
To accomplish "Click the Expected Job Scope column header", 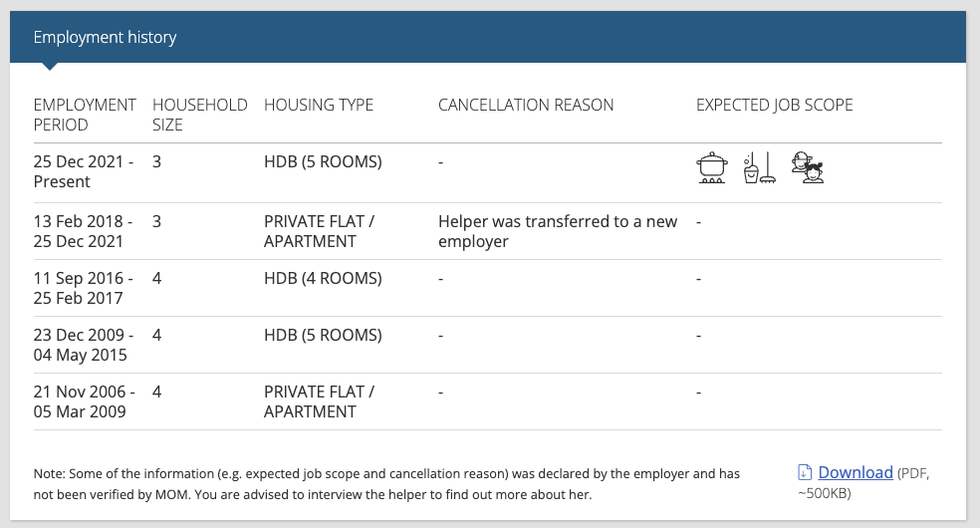I will [774, 105].
